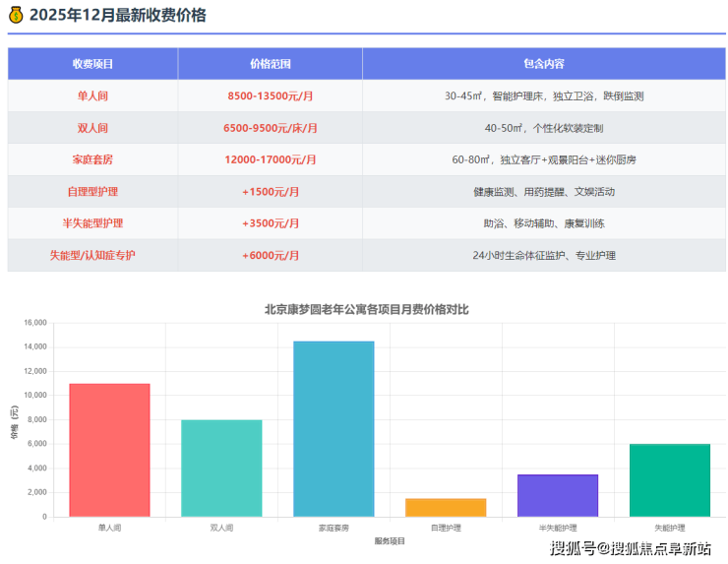Click the 价格范围 column header
Viewport: 728px width, 564px height.
point(270,64)
